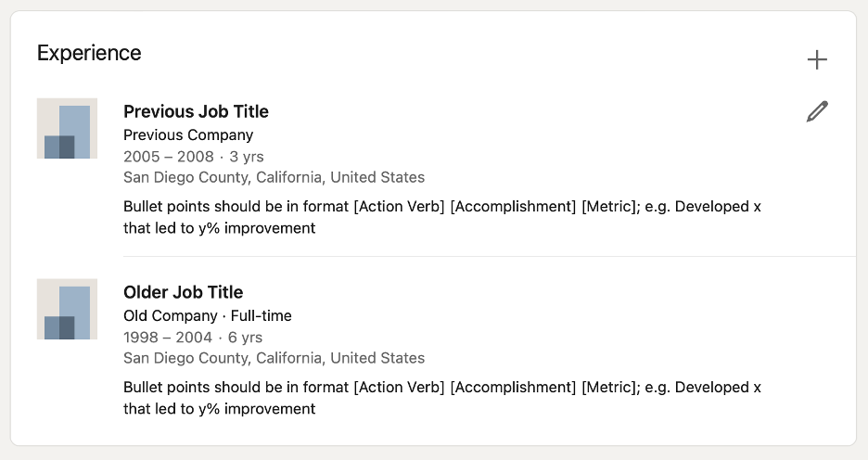Click the Experience section heading
Screen dimensions: 868x460
coord(89,53)
